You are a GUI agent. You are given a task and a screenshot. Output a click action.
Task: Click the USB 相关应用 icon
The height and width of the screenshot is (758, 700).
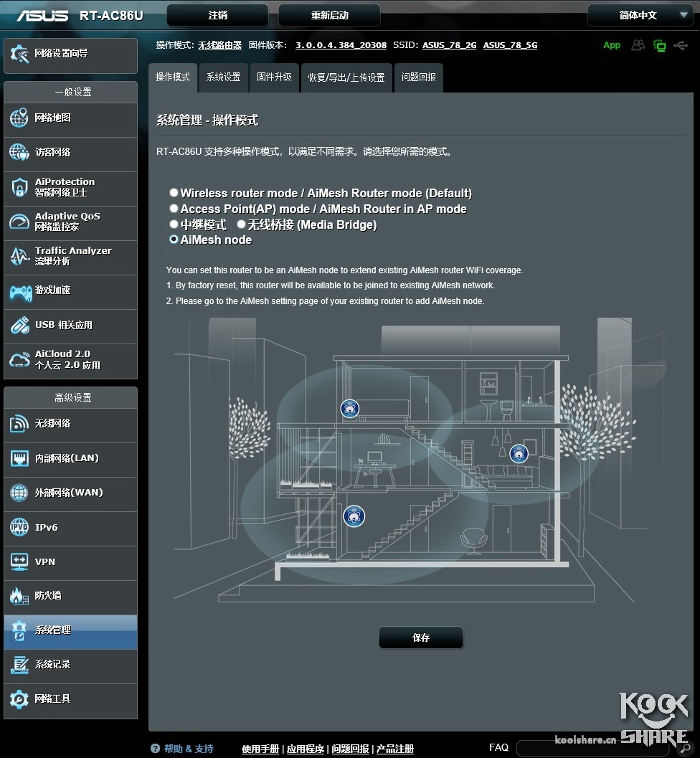pyautogui.click(x=19, y=326)
